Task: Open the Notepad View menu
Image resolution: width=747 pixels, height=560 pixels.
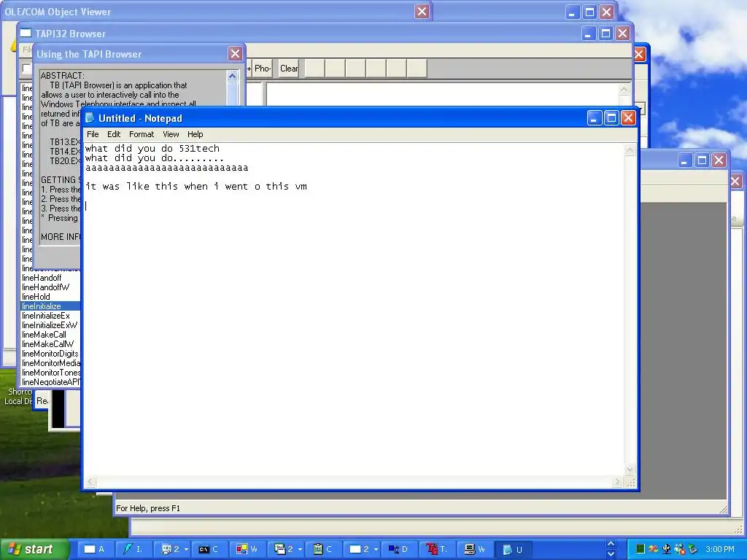Action: coord(171,134)
